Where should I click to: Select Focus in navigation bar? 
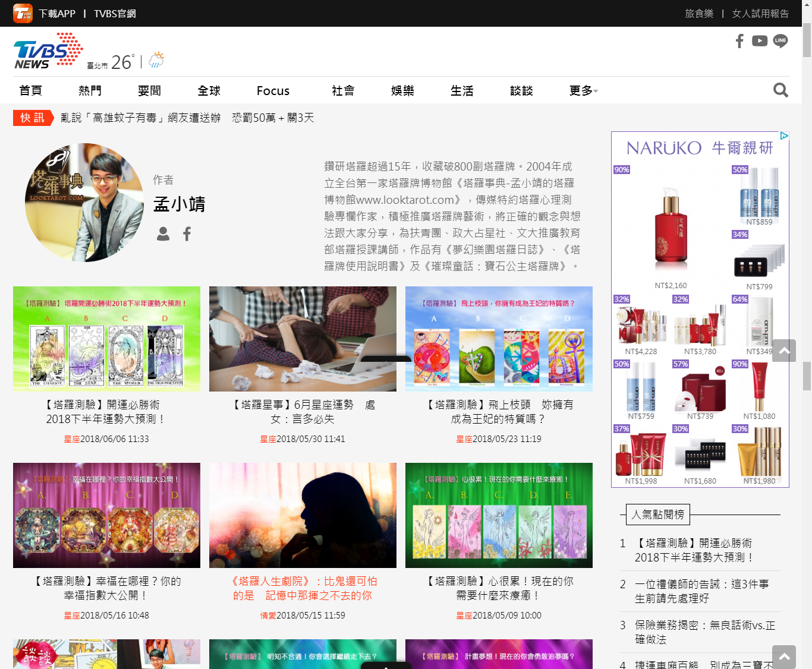[273, 91]
